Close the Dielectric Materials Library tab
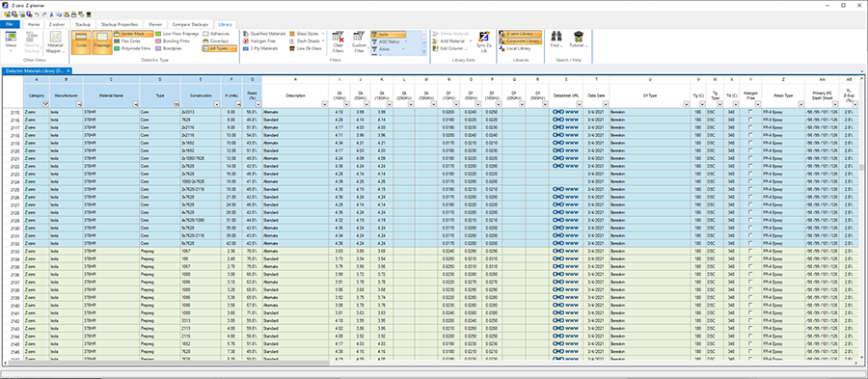The image size is (868, 379). (x=68, y=70)
